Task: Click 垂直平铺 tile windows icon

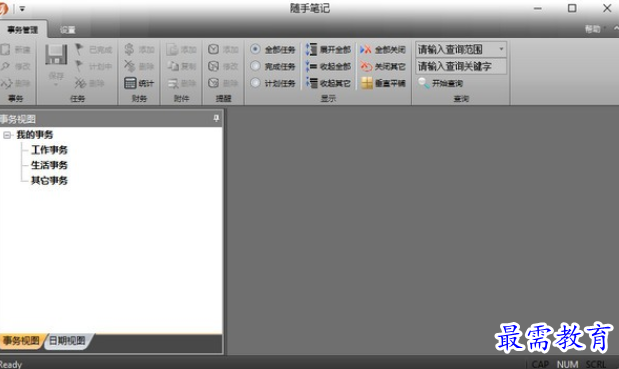Action: 367,83
